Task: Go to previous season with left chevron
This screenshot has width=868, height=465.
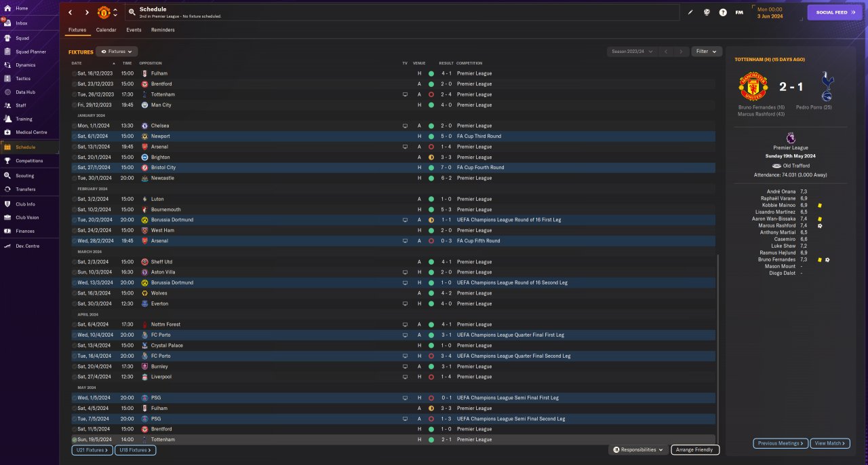Action: 666,52
